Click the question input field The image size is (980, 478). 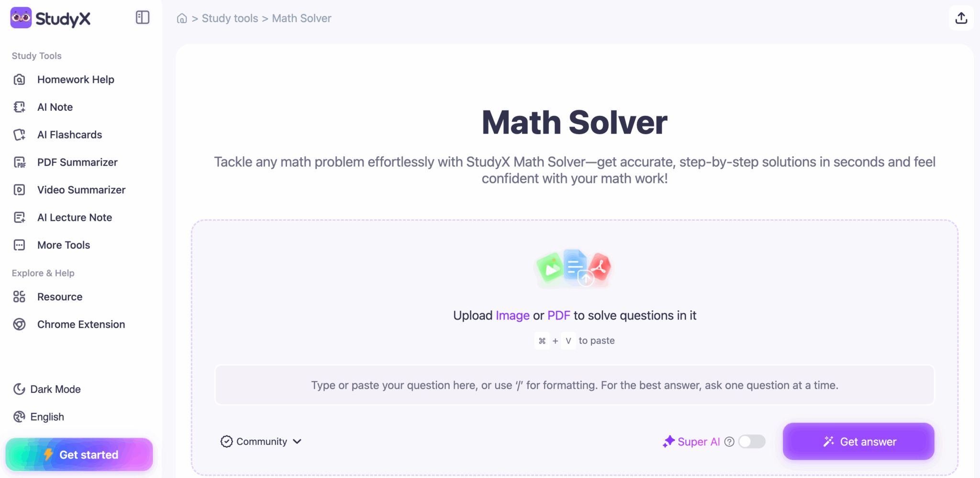point(574,385)
